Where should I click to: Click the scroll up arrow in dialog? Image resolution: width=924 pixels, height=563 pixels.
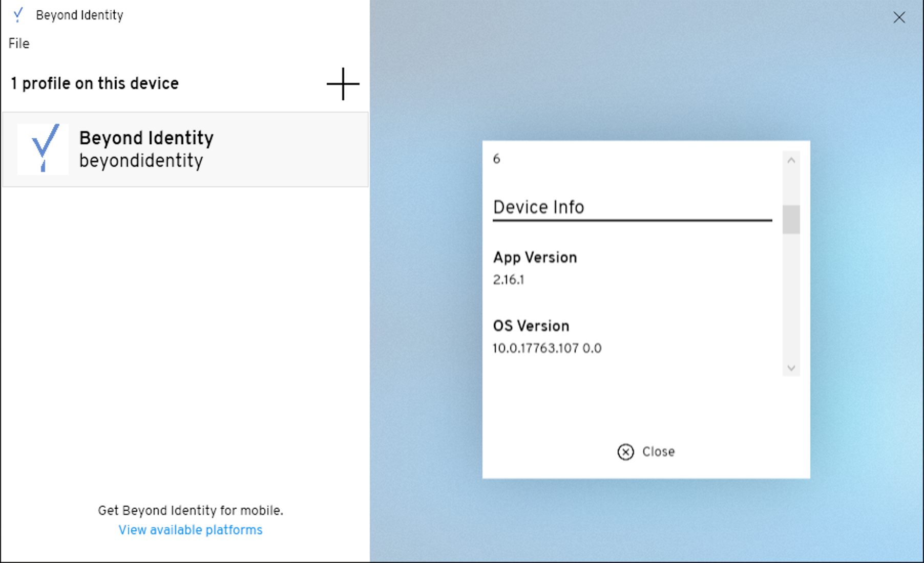pos(791,161)
